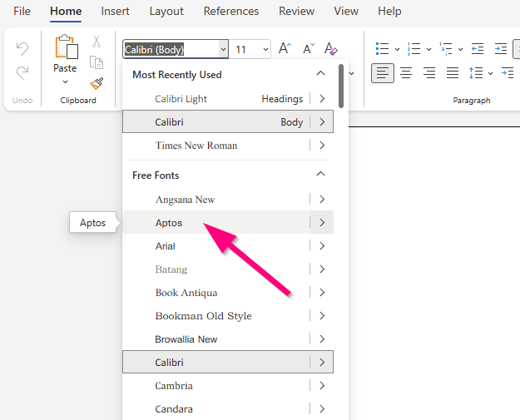520x420 pixels.
Task: Click the font list scrollbar thumb
Action: click(341, 86)
